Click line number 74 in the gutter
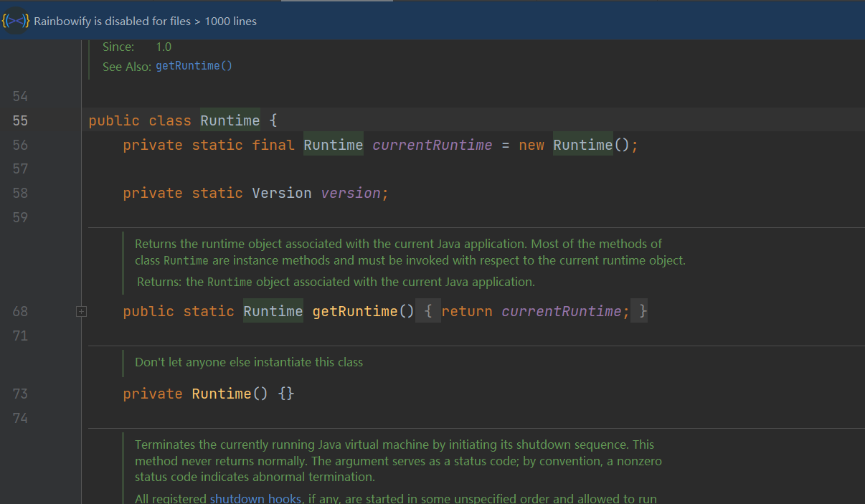 click(x=20, y=418)
